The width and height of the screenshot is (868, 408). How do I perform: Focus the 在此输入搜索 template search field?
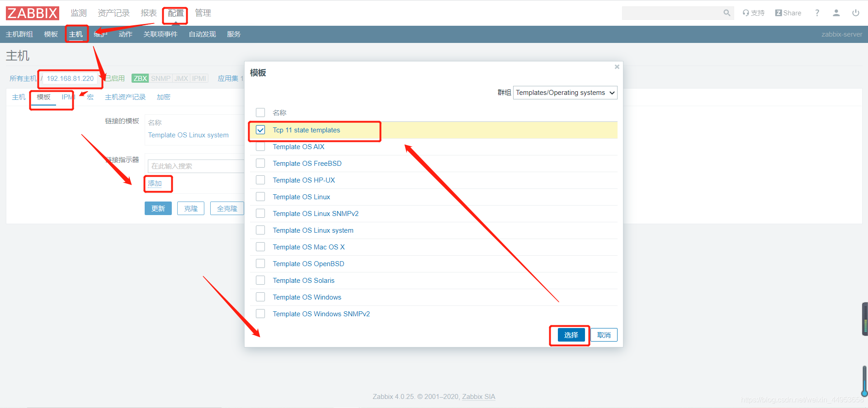tap(197, 166)
